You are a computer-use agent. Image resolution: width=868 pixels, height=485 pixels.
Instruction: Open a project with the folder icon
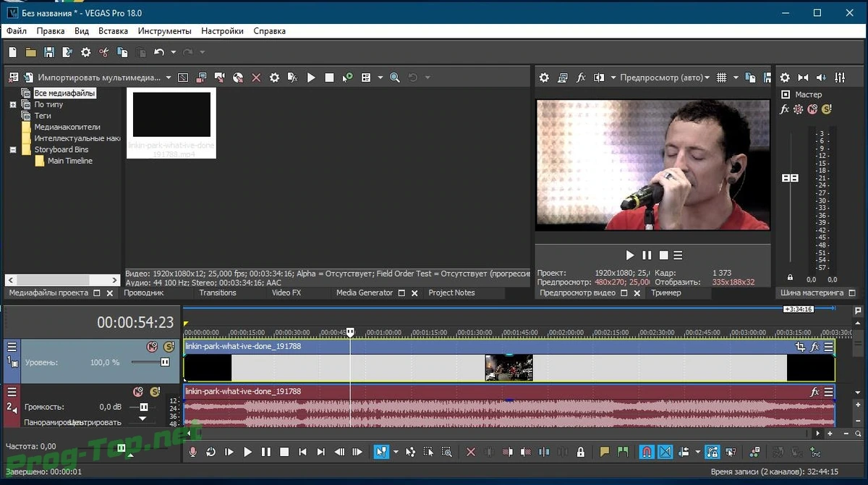pos(30,52)
